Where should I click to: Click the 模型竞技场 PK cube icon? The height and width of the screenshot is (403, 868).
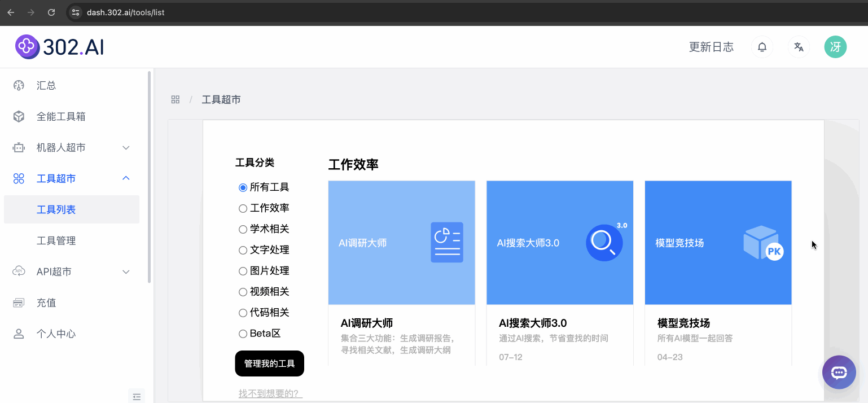[x=763, y=243]
